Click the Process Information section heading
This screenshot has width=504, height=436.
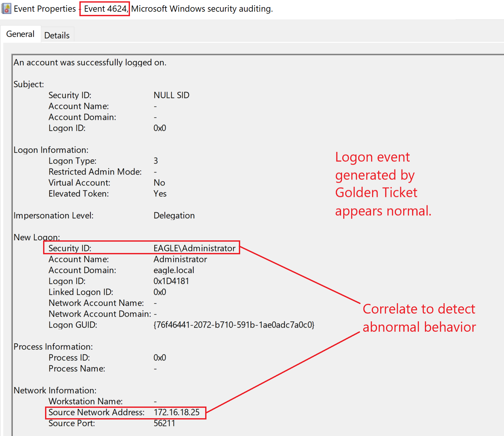(x=53, y=347)
